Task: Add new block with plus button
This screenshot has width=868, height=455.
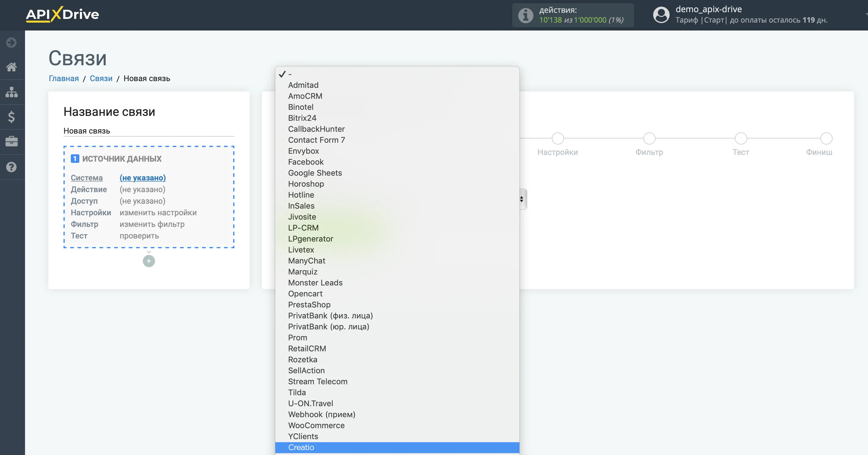Action: tap(149, 261)
